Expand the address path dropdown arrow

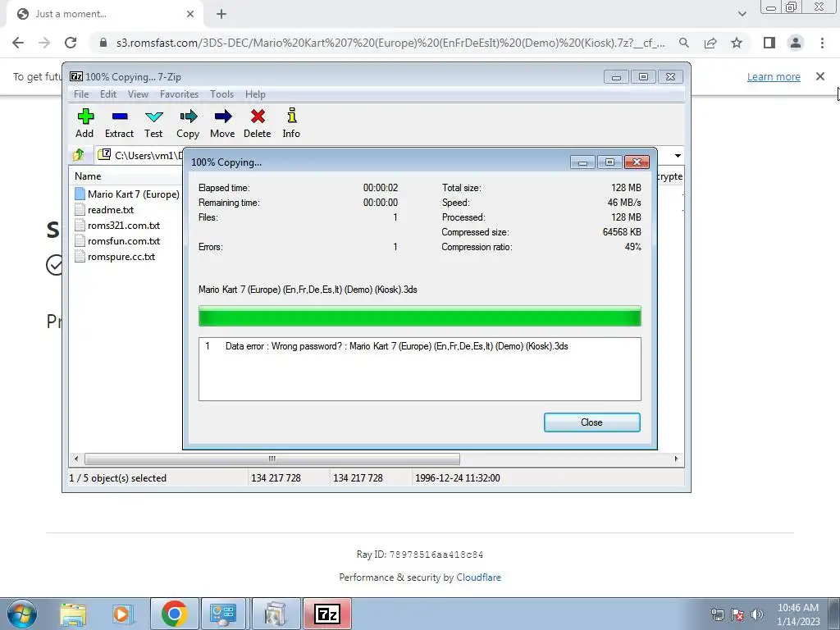tap(678, 155)
